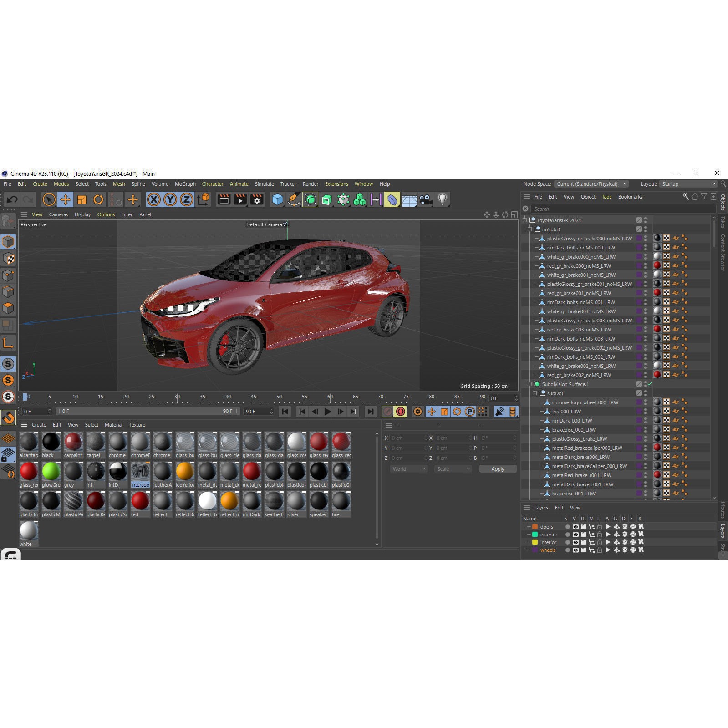Viewport: 728px width, 728px height.
Task: Switch to Model mode in left sidebar
Action: pos(8,242)
